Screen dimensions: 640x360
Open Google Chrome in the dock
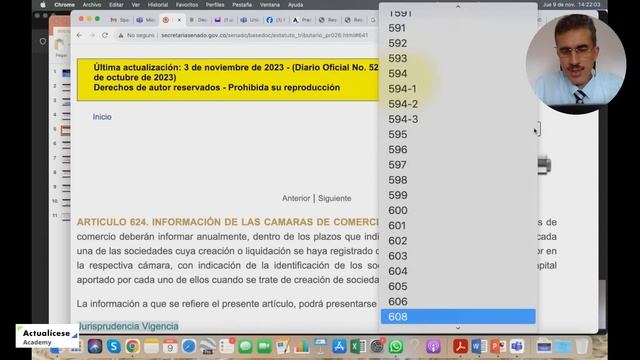click(132, 347)
